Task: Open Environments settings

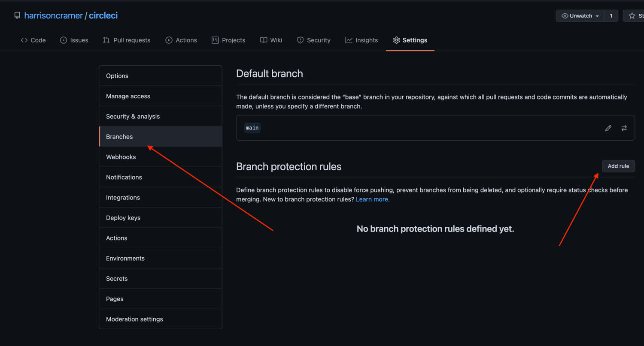Action: (161, 258)
